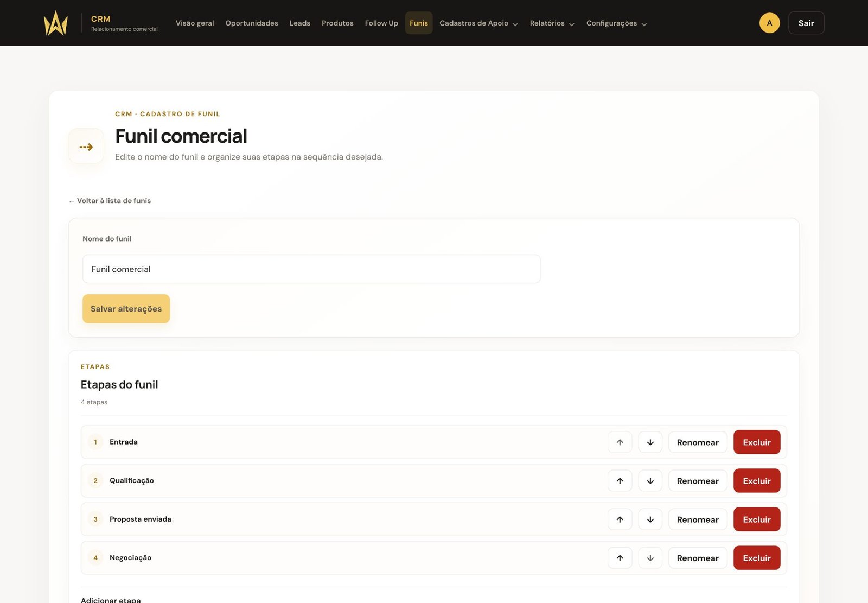Move Qualificação stage down
Screen dimensions: 868x603
650,481
